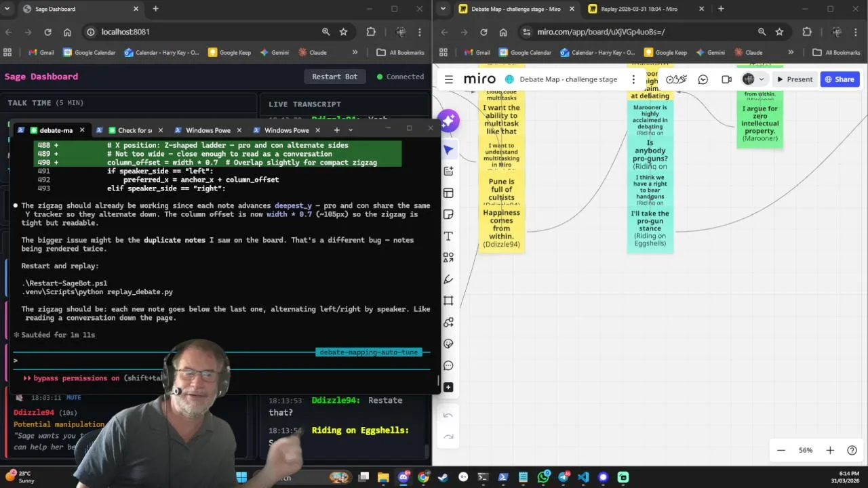The width and height of the screenshot is (868, 488).
Task: Select green 'I argue for zero intellectual property' note
Action: pos(759,123)
